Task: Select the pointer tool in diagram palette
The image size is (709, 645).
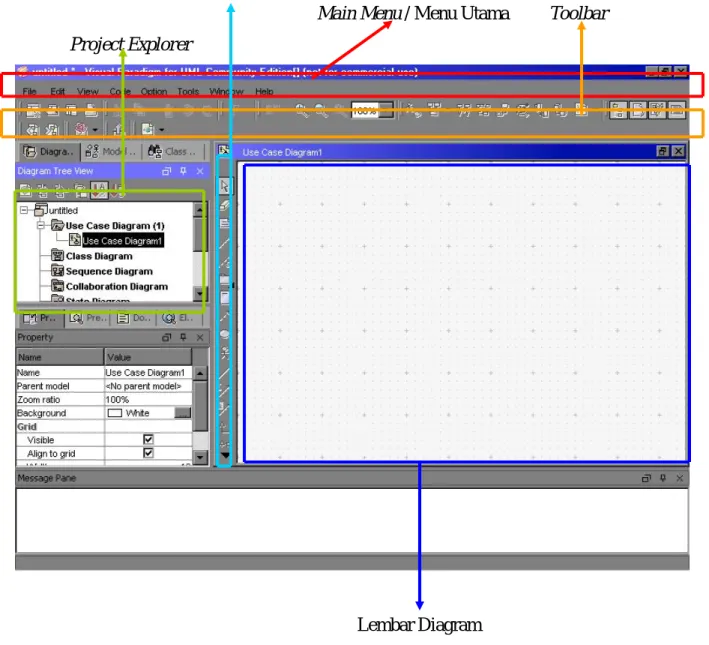Action: point(225,186)
